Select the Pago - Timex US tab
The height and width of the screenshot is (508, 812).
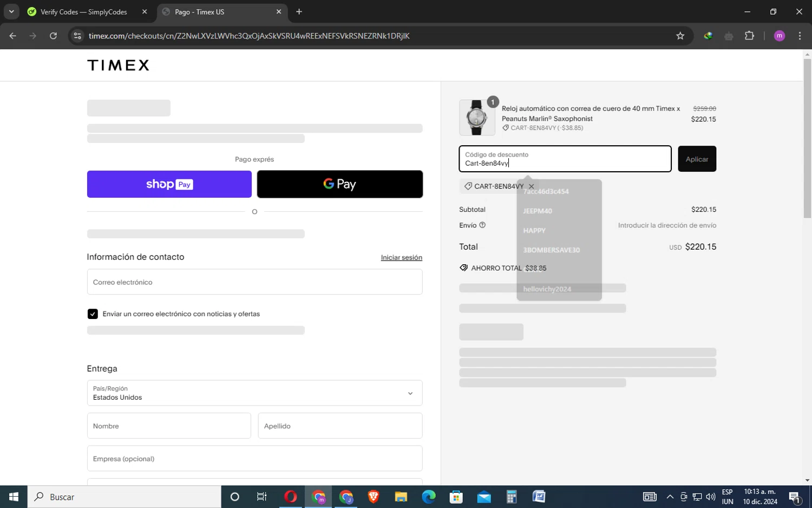click(222, 11)
